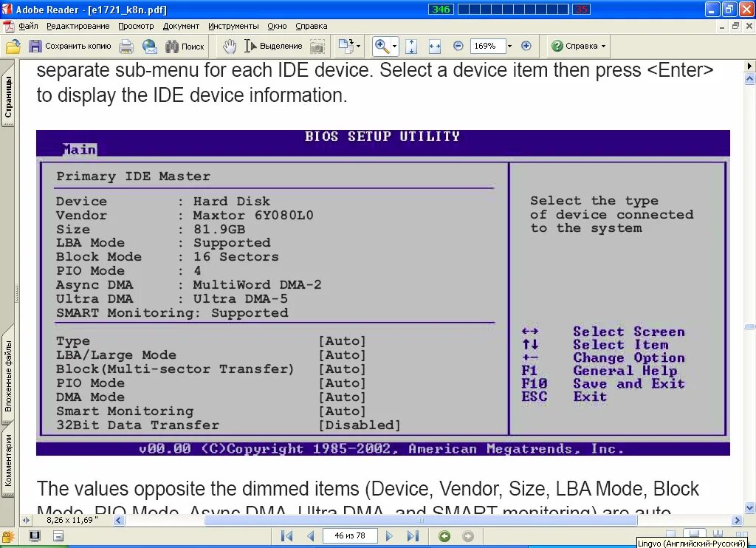Expand the Rotate view dropdown arrow
This screenshot has height=548, width=756.
(x=358, y=47)
